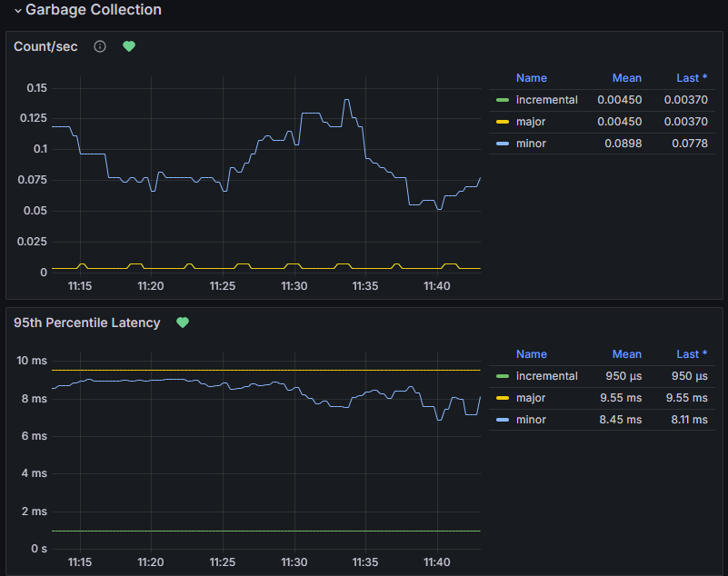Click the heart icon on 95th Percentile Latency panel
This screenshot has height=576, width=728.
pyautogui.click(x=183, y=323)
